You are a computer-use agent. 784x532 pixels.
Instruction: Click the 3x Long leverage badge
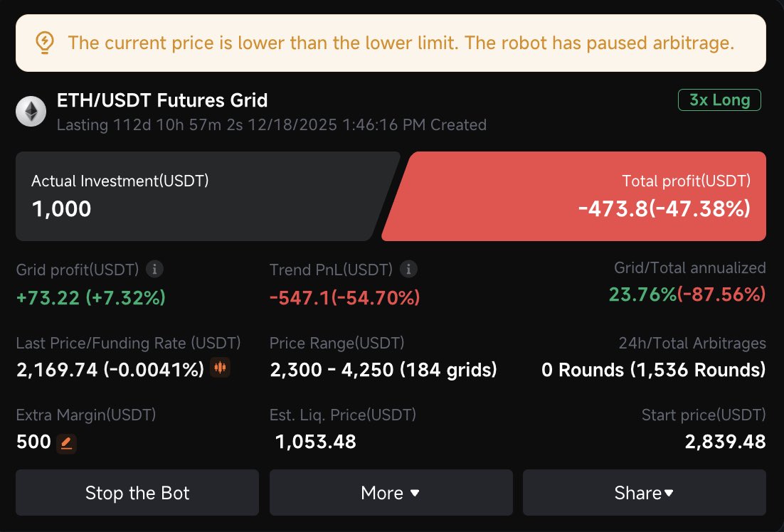point(719,100)
